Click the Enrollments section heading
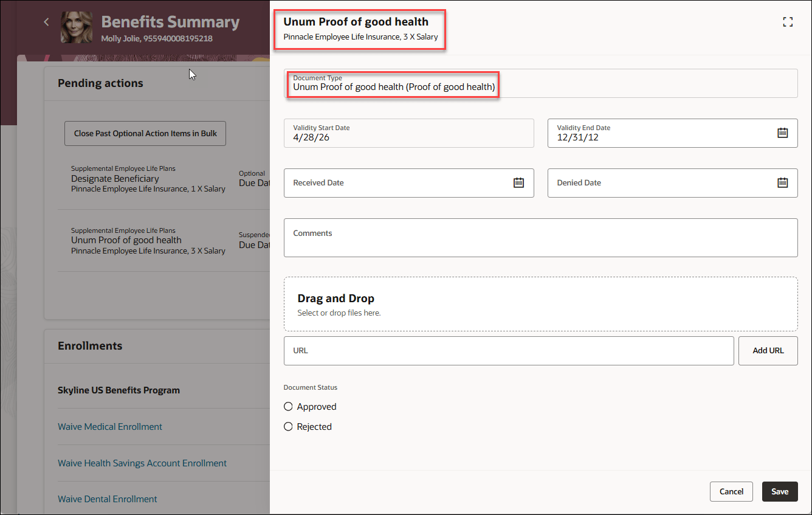The image size is (812, 515). pos(90,346)
